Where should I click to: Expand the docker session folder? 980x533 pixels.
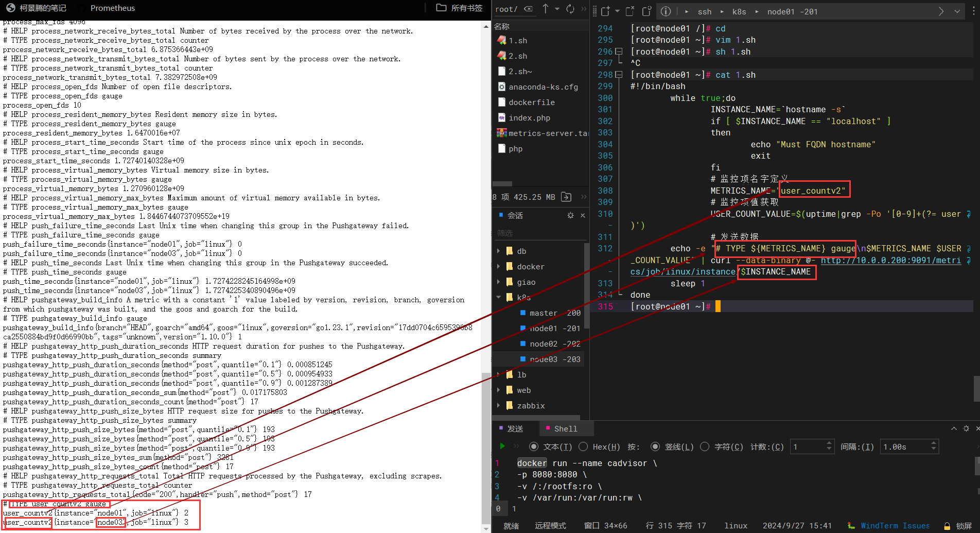click(498, 267)
